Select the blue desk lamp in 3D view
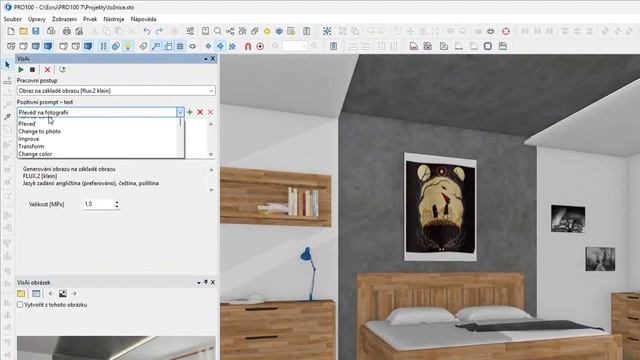Viewport: 640px width, 360px height. click(x=309, y=273)
